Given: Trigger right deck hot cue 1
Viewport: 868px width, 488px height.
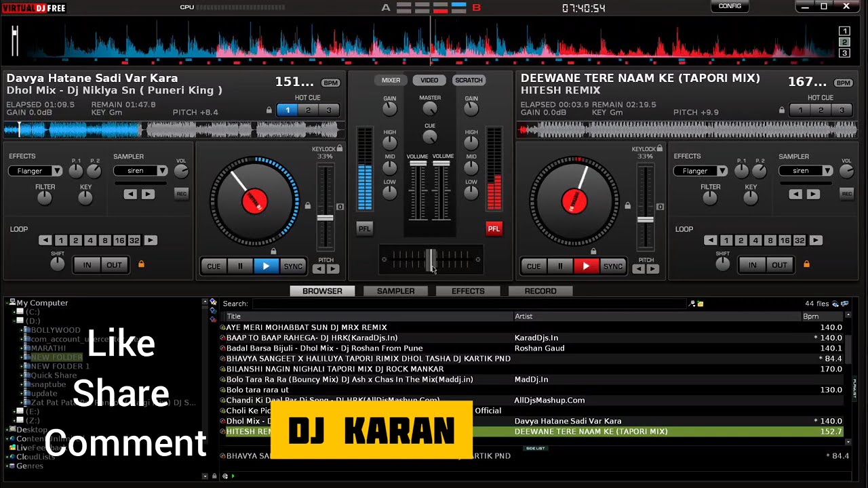Looking at the screenshot, I should (800, 110).
